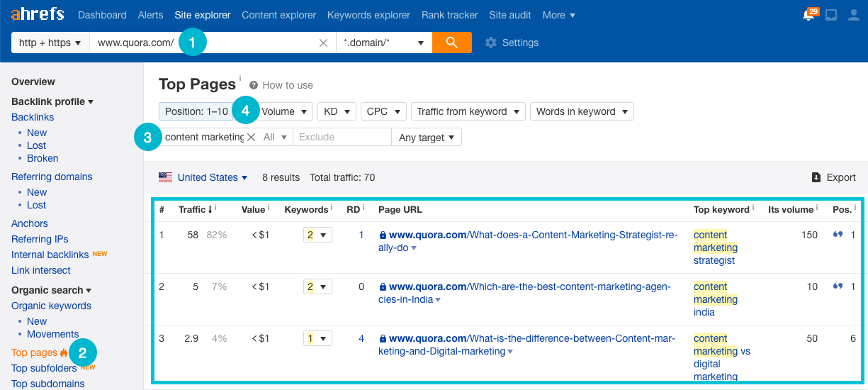Click RD value 4 in row 3
This screenshot has width=868, height=390.
[x=361, y=338]
